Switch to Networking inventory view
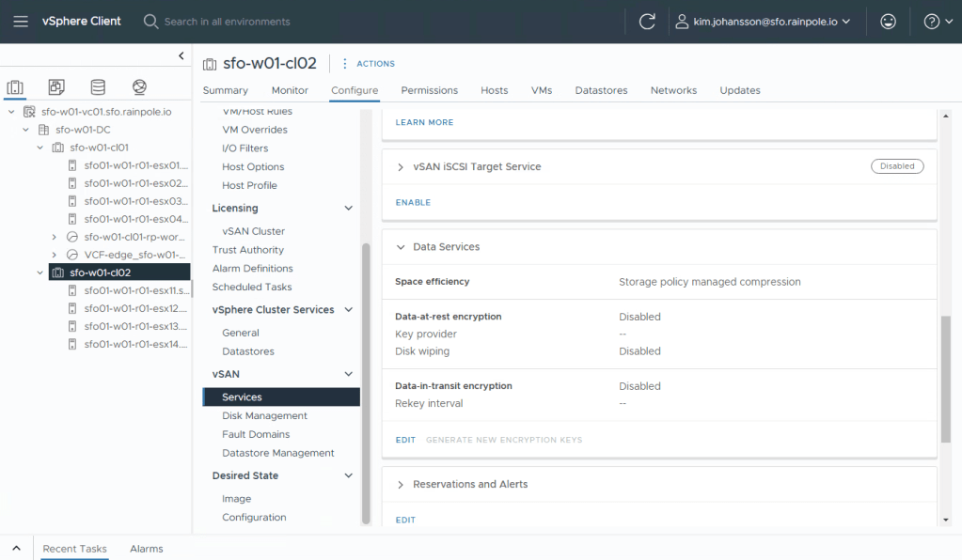This screenshot has height=560, width=962. (139, 87)
